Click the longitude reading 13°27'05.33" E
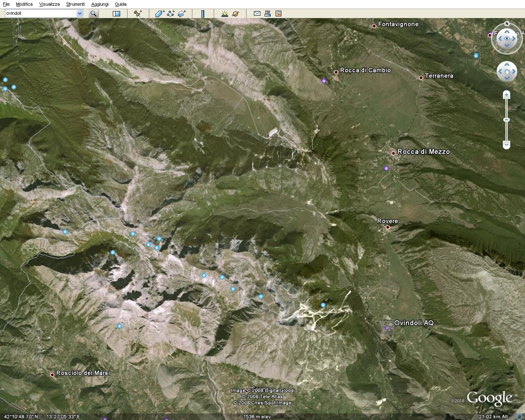This screenshot has height=420, width=525. [63, 417]
